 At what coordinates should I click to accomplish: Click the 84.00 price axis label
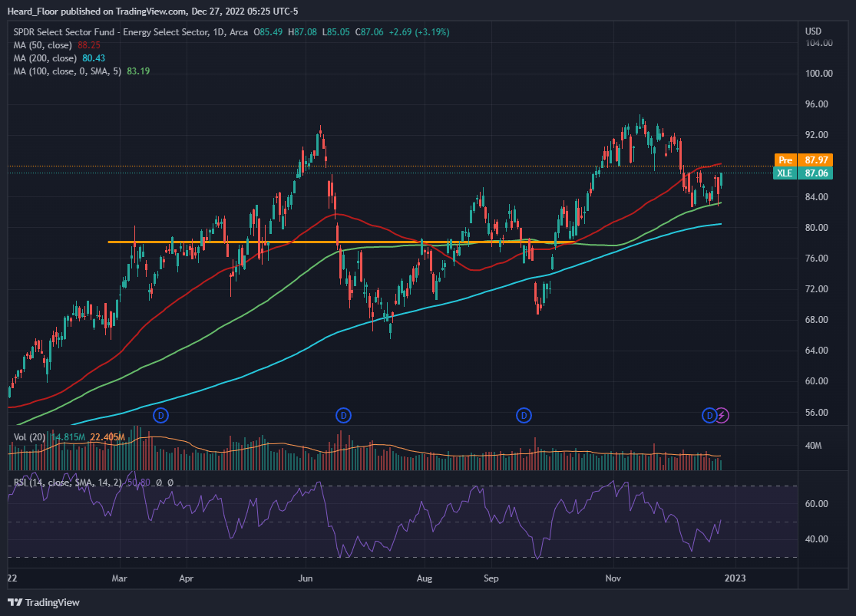point(817,197)
